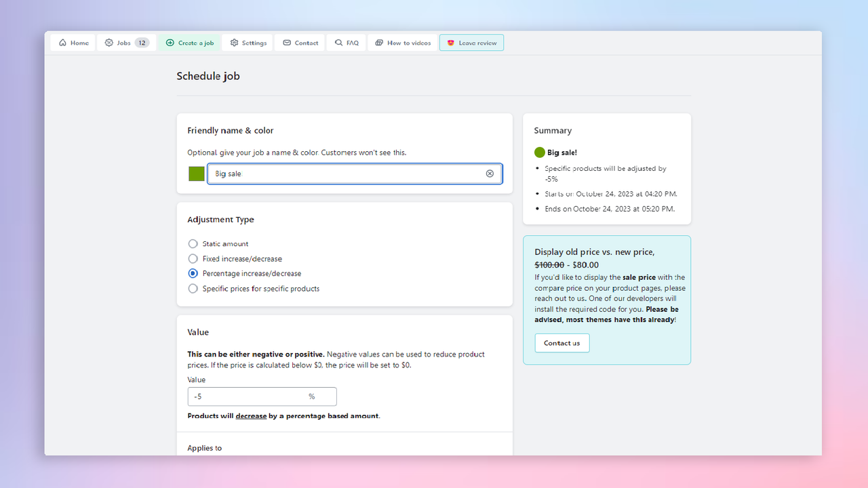868x488 pixels.
Task: Click 'Starts on October 24, 2023' line
Action: coord(611,194)
